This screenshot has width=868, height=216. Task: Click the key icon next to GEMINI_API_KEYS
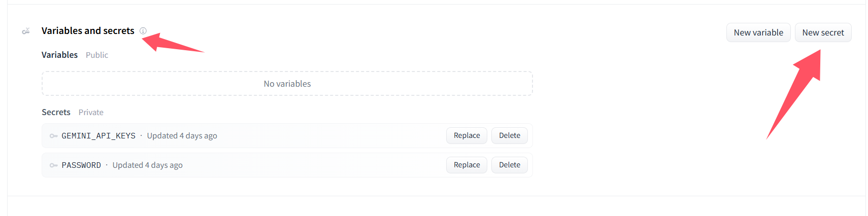[x=53, y=136]
